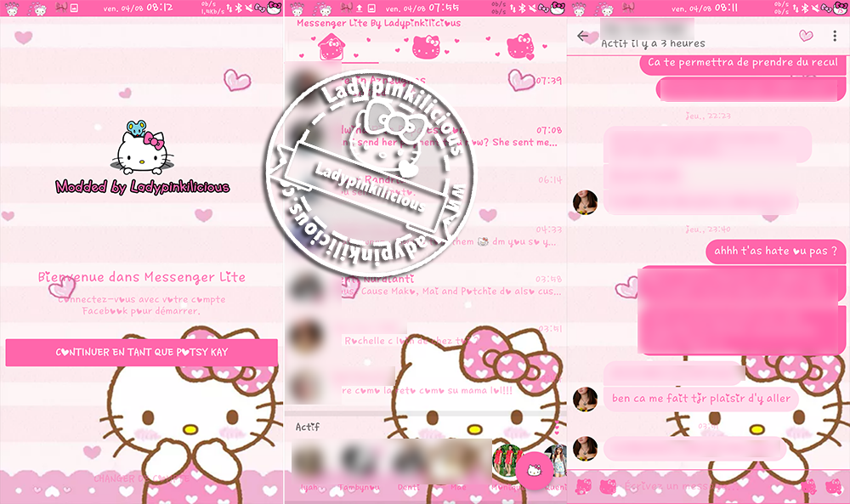The width and height of the screenshot is (850, 504).
Task: Tap Hello Kitty icon just right of message field
Action: [808, 486]
